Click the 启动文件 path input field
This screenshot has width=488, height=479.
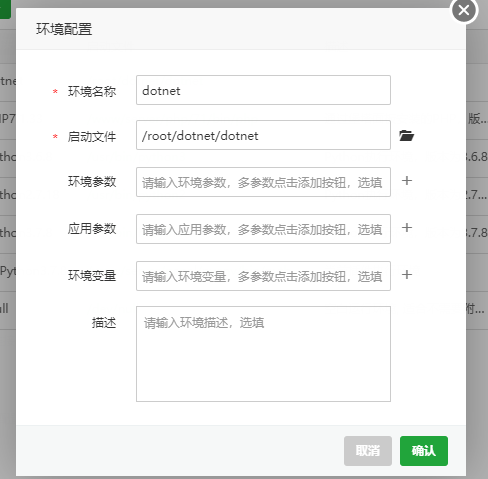263,135
